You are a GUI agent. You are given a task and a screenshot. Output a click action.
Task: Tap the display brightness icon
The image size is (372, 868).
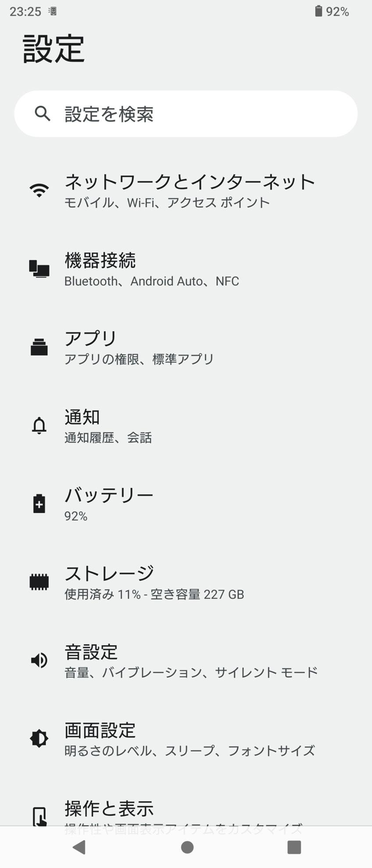[39, 739]
